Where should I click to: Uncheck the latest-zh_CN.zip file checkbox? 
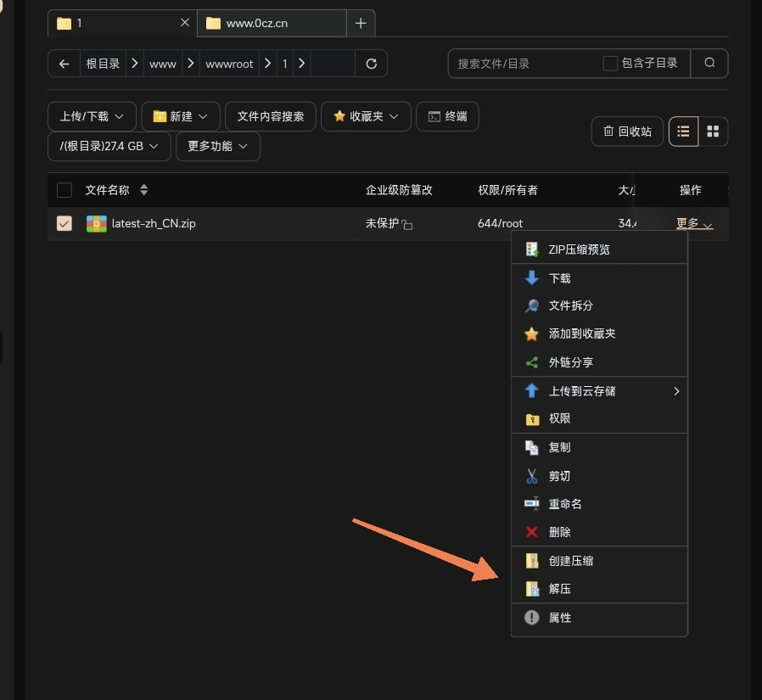pyautogui.click(x=64, y=224)
